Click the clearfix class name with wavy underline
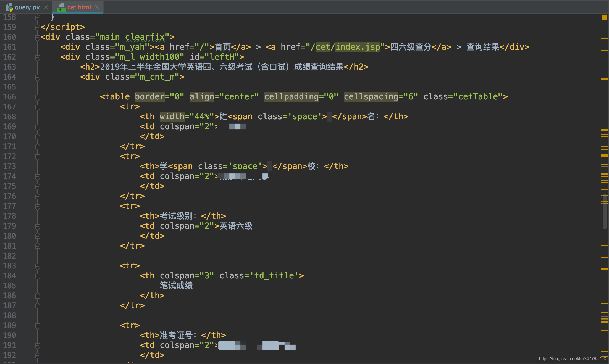Viewport: 609px width, 364px height. point(145,37)
